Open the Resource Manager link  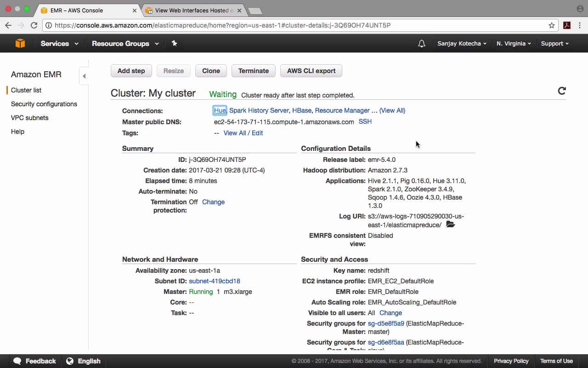click(342, 110)
